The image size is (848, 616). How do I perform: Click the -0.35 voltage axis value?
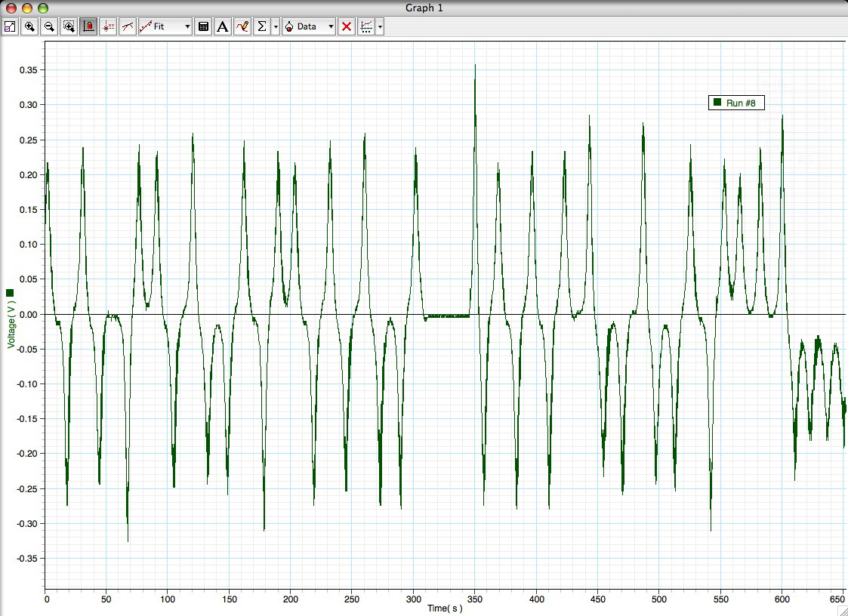coord(27,559)
